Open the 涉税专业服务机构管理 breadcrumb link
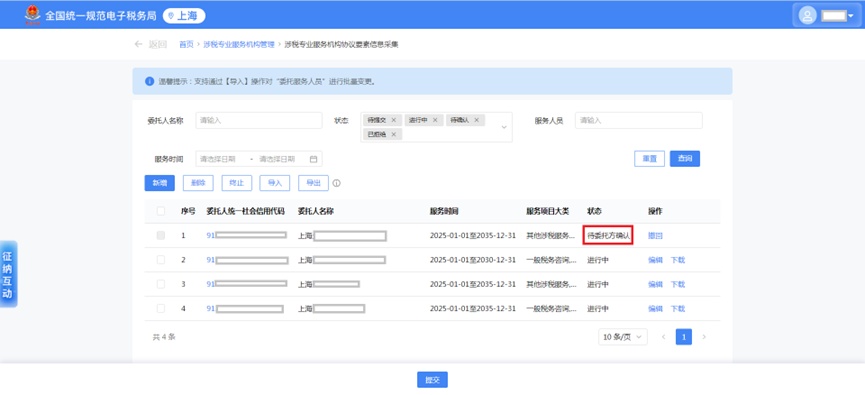The image size is (865, 395). tap(238, 45)
